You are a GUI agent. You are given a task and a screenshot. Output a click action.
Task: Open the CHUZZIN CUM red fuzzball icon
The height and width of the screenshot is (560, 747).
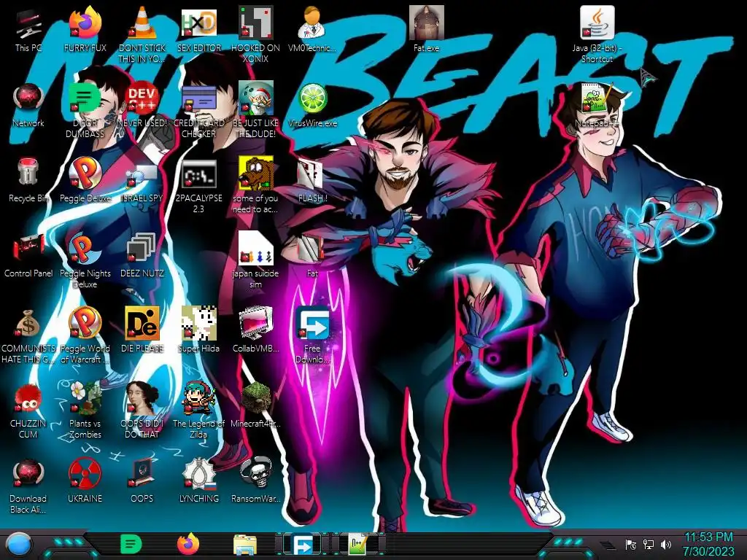(28, 399)
